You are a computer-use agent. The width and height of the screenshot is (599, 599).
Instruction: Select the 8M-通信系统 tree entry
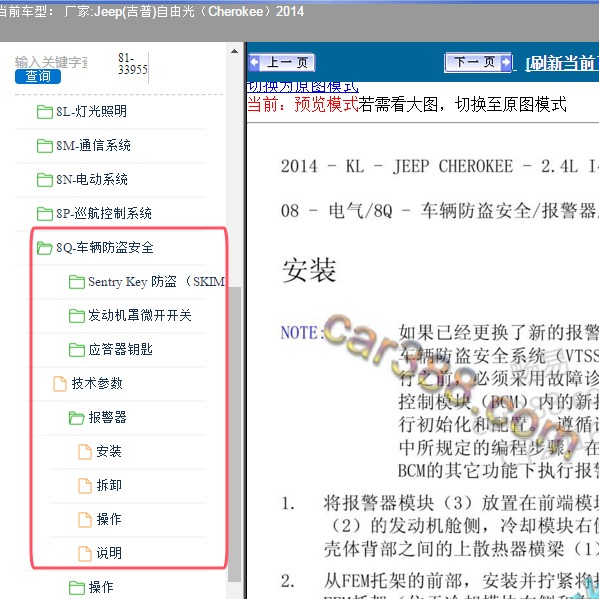pyautogui.click(x=93, y=145)
